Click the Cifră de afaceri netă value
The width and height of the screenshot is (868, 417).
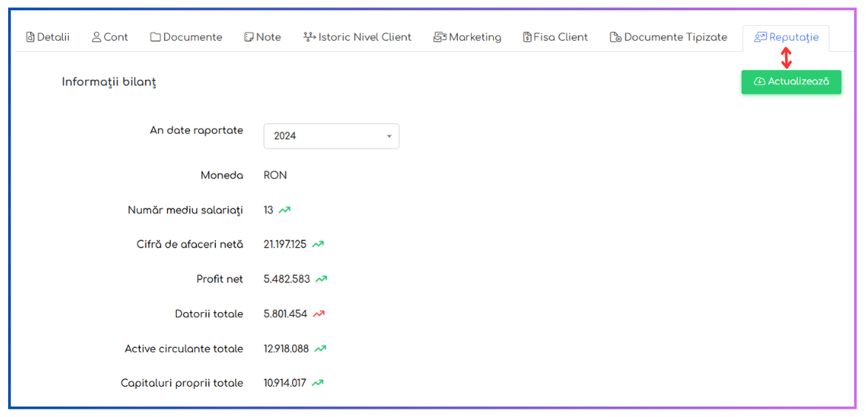point(285,244)
